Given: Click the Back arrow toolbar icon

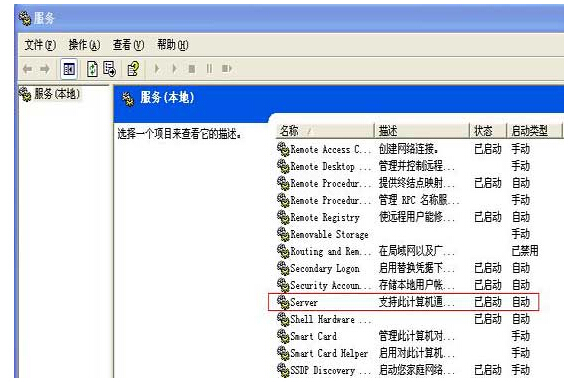Looking at the screenshot, I should (27, 69).
